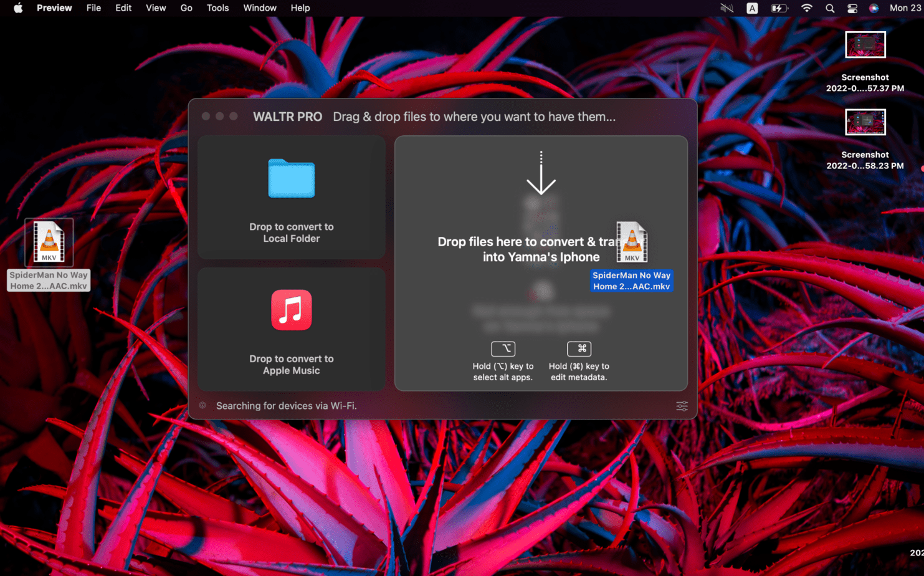
Task: Check battery status in menu bar
Action: tap(779, 8)
